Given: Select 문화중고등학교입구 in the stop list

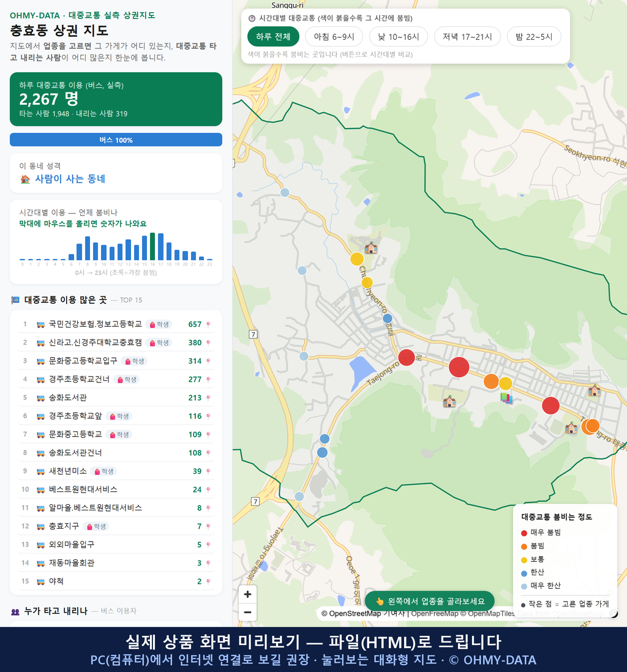Looking at the screenshot, I should click(x=116, y=361).
